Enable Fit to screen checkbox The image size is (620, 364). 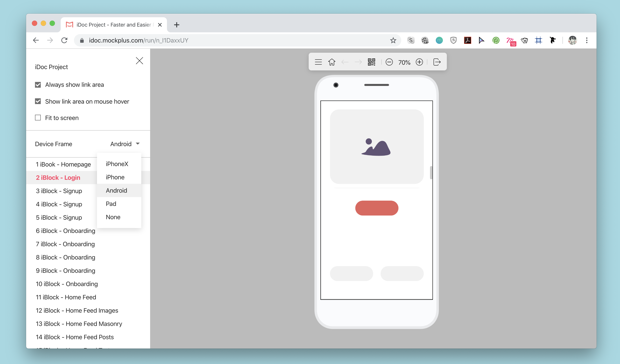(x=38, y=118)
